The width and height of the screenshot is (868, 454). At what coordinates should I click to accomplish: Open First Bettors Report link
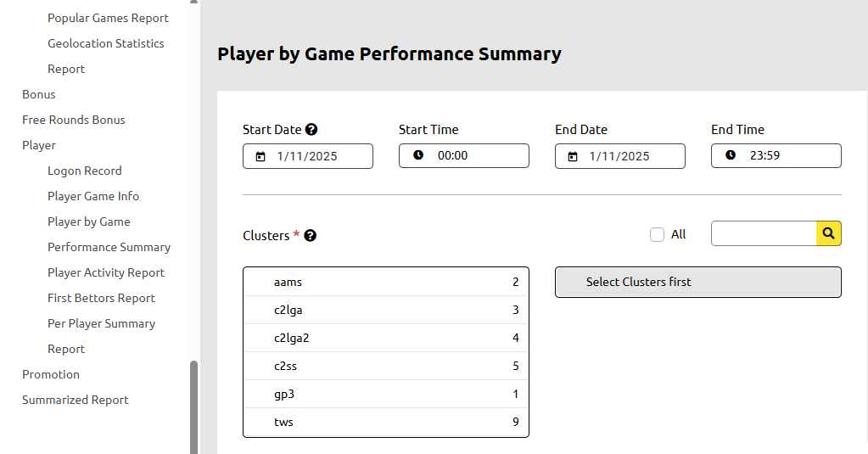pyautogui.click(x=101, y=298)
